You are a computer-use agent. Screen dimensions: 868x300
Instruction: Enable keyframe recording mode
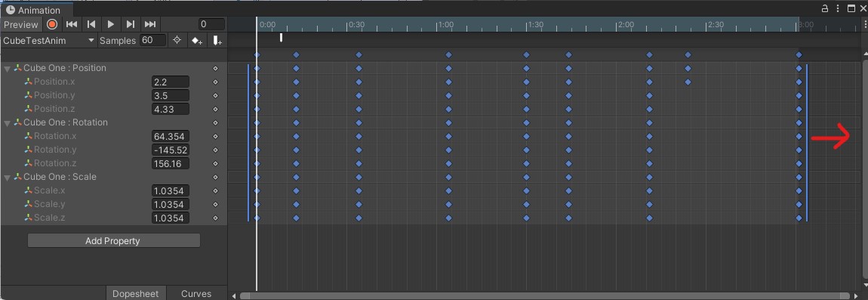tap(52, 24)
